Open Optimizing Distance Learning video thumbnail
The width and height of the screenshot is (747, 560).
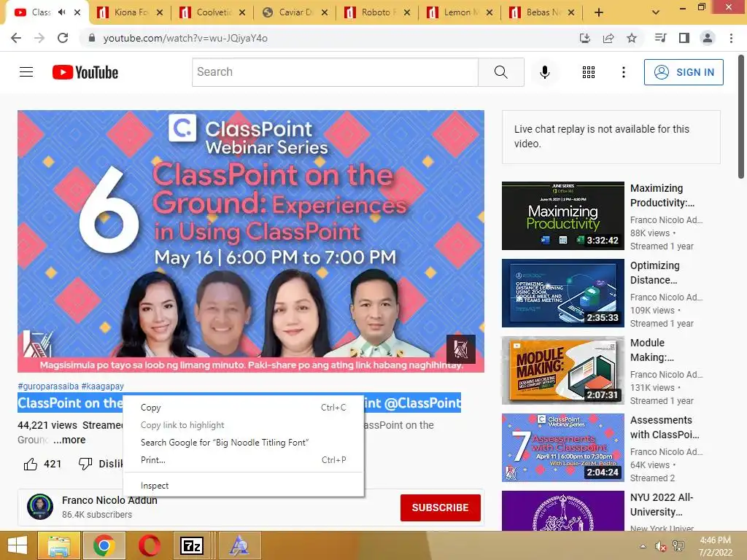[x=563, y=293]
